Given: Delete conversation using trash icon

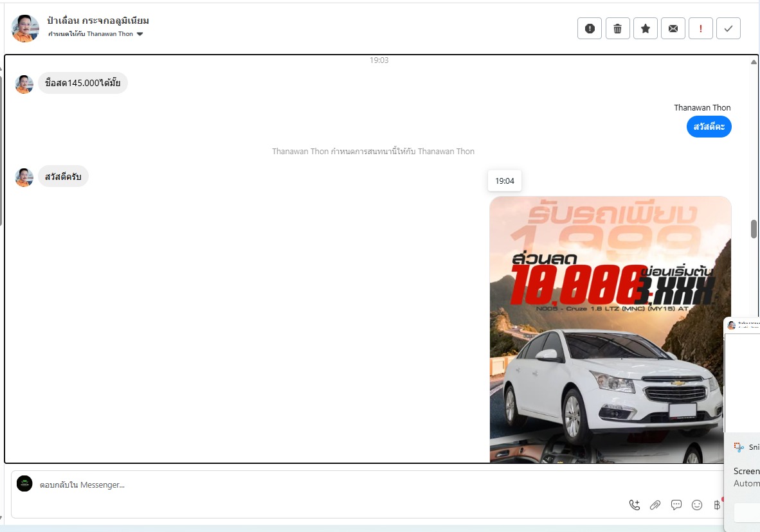Looking at the screenshot, I should [617, 28].
